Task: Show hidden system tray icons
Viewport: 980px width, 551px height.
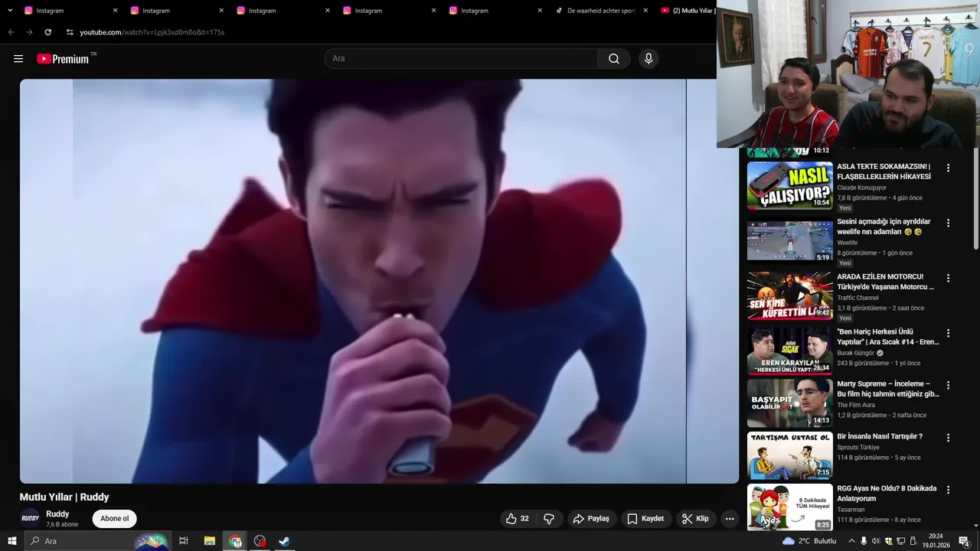Action: (851, 541)
